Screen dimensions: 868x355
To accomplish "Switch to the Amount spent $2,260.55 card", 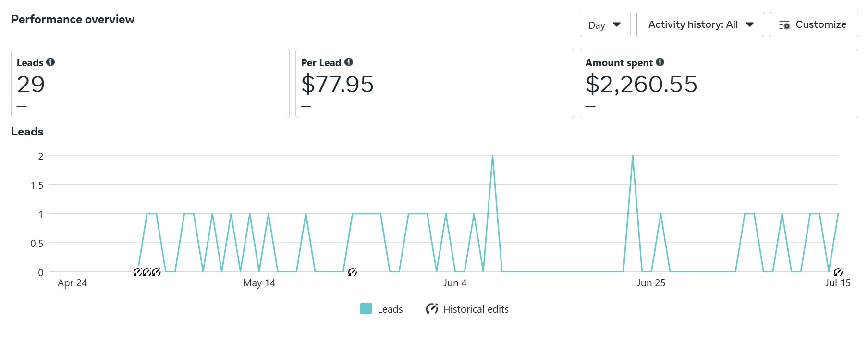I will tap(718, 84).
